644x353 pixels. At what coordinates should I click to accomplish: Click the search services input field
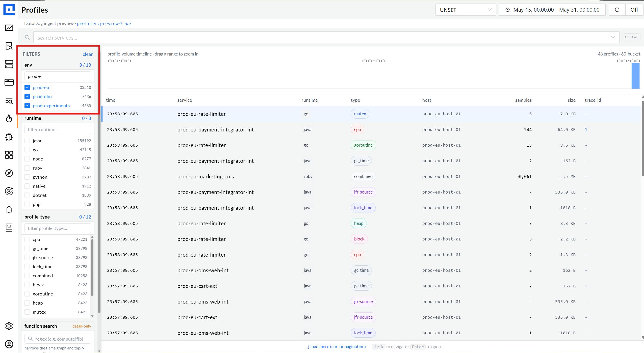pos(326,37)
